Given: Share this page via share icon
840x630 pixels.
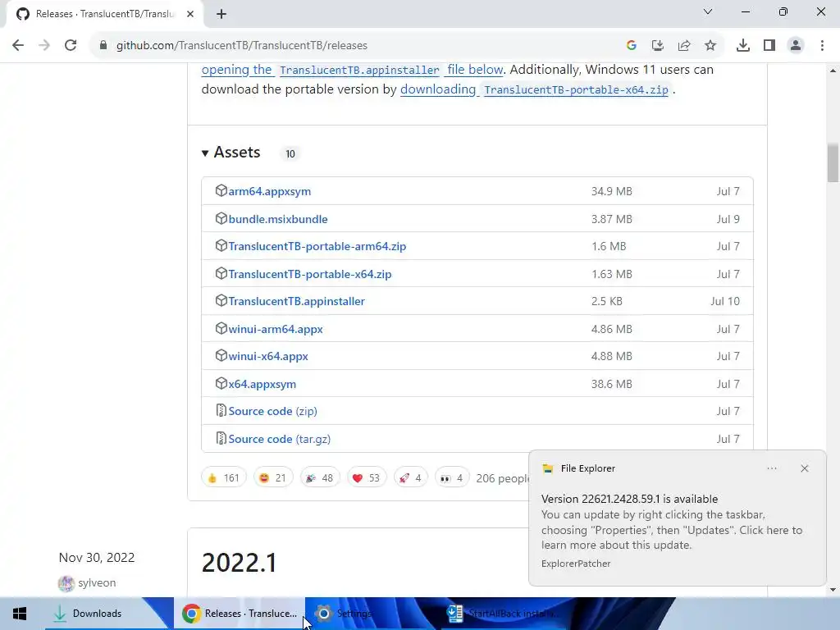Looking at the screenshot, I should pyautogui.click(x=684, y=46).
